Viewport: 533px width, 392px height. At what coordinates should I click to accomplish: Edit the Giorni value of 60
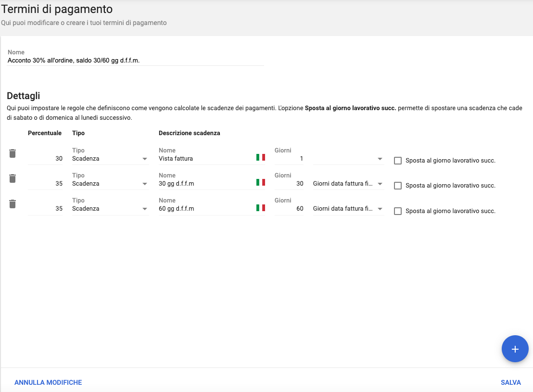point(290,209)
